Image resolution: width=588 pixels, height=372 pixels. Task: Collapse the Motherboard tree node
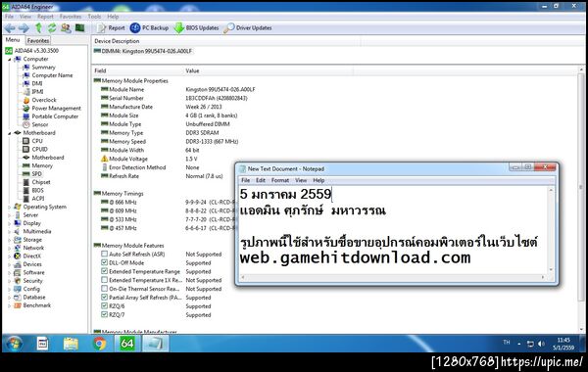[10, 133]
